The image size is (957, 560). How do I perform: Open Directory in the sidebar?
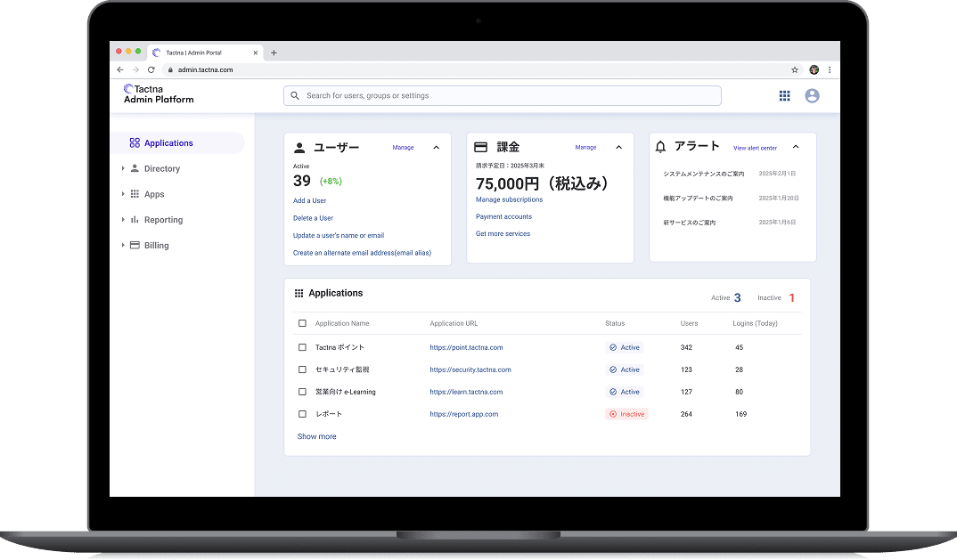click(162, 169)
